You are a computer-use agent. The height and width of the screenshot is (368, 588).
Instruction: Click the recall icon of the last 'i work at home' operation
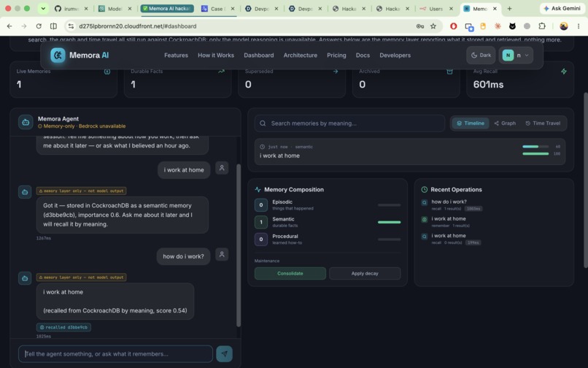[x=424, y=237]
